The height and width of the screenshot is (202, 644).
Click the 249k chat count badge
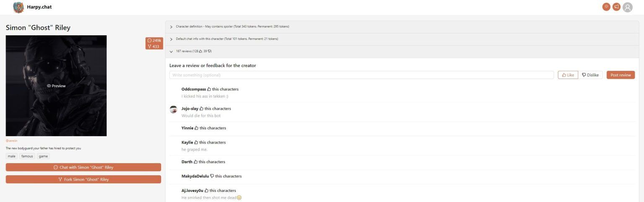tap(154, 40)
